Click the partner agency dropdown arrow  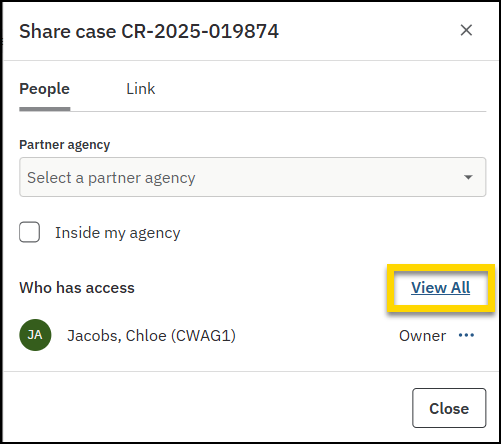[468, 177]
